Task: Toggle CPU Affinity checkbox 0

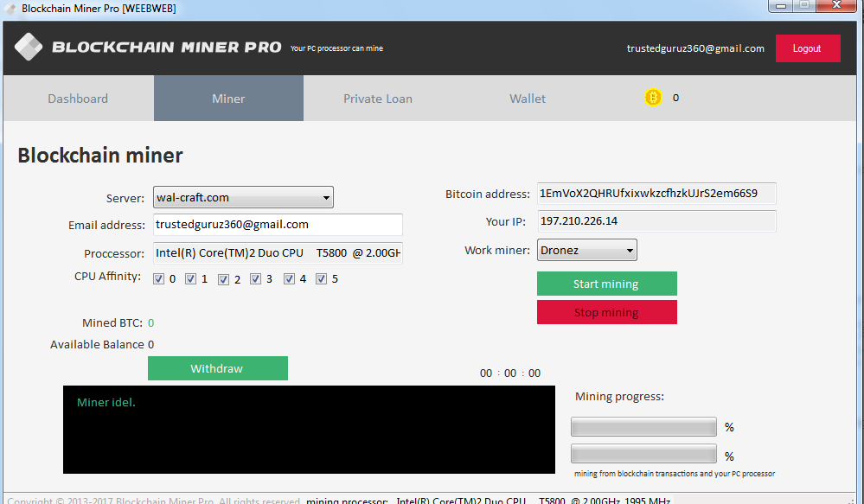Action: click(x=158, y=278)
